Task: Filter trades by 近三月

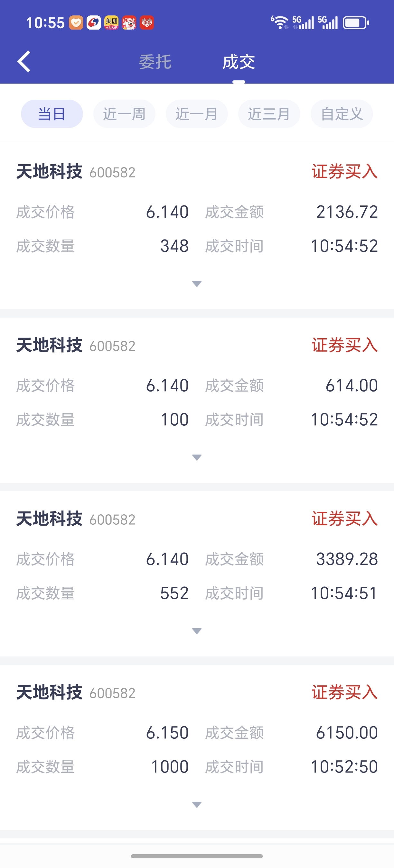Action: (x=269, y=114)
